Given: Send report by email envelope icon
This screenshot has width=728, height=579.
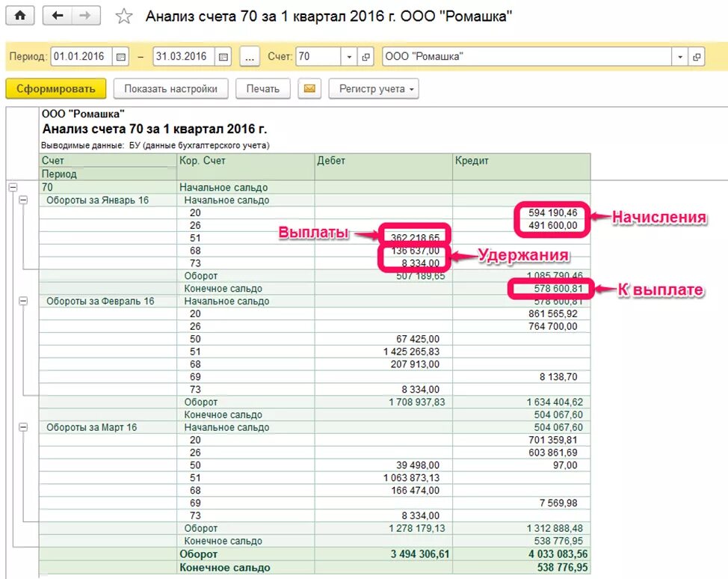Looking at the screenshot, I should [309, 89].
